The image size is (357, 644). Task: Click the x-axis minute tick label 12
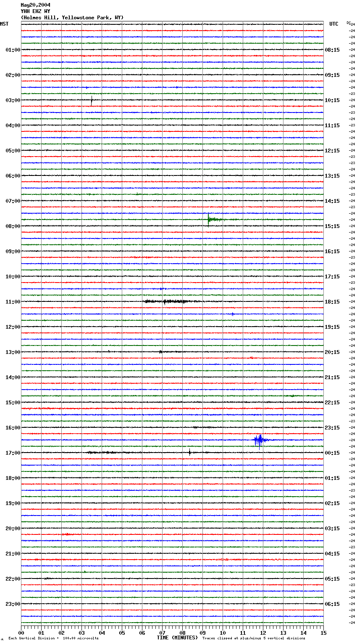tap(263, 633)
